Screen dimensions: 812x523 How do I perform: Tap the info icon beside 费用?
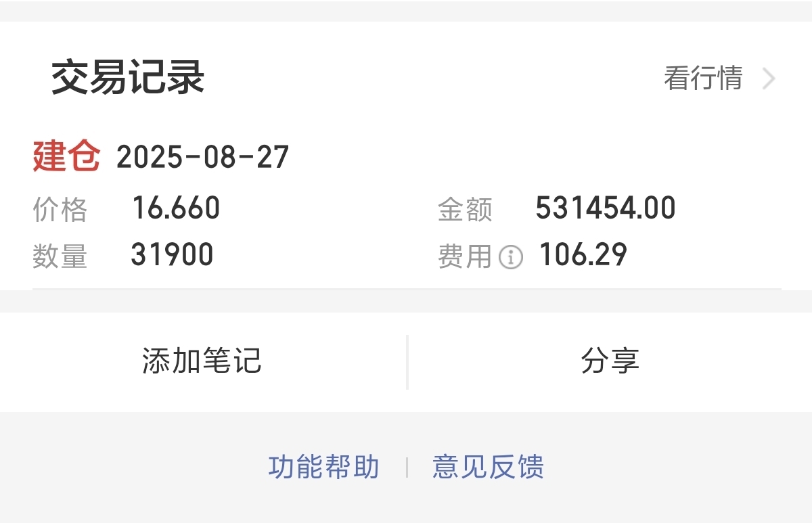511,257
